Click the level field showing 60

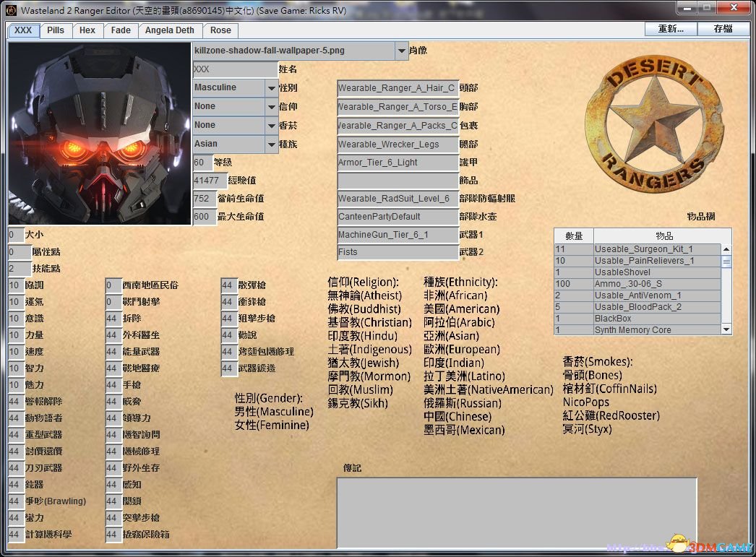point(202,163)
